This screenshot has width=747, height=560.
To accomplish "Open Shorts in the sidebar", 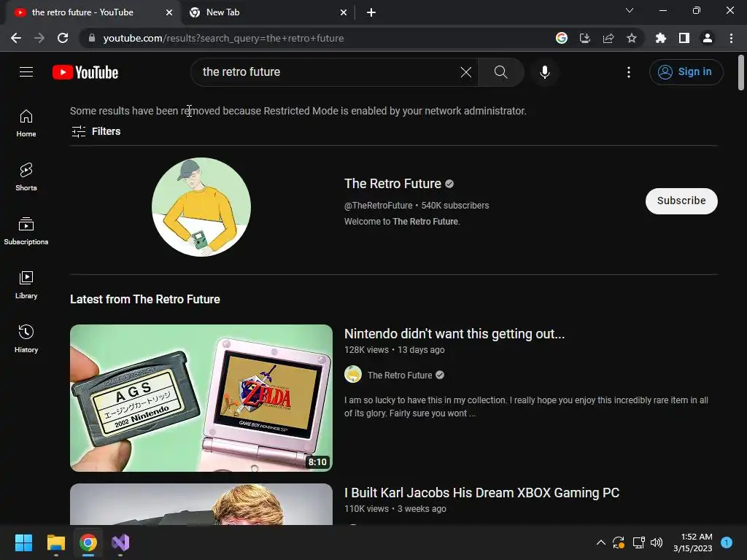I will (x=26, y=177).
